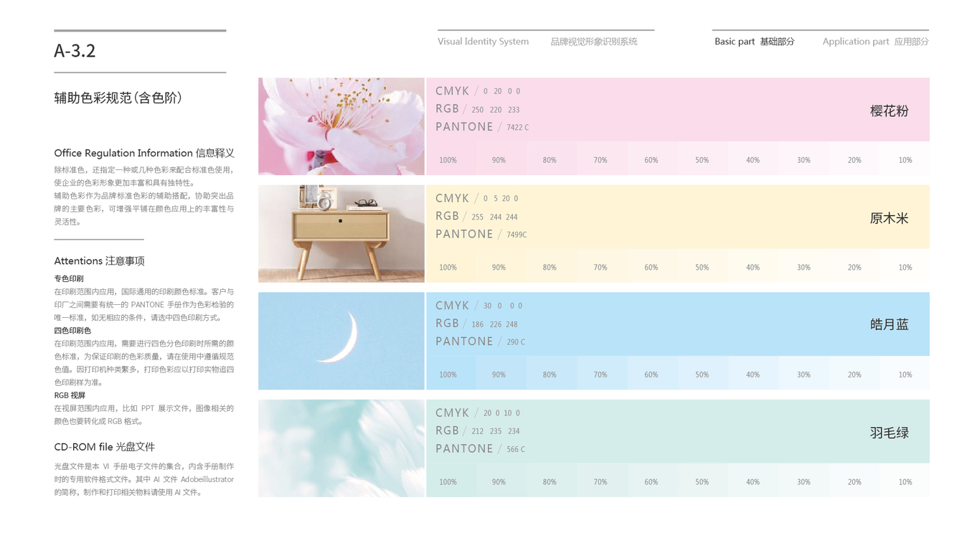This screenshot has height=551, width=980.
Task: Pick the 100% tint of 樱花粉 pink
Action: click(451, 159)
